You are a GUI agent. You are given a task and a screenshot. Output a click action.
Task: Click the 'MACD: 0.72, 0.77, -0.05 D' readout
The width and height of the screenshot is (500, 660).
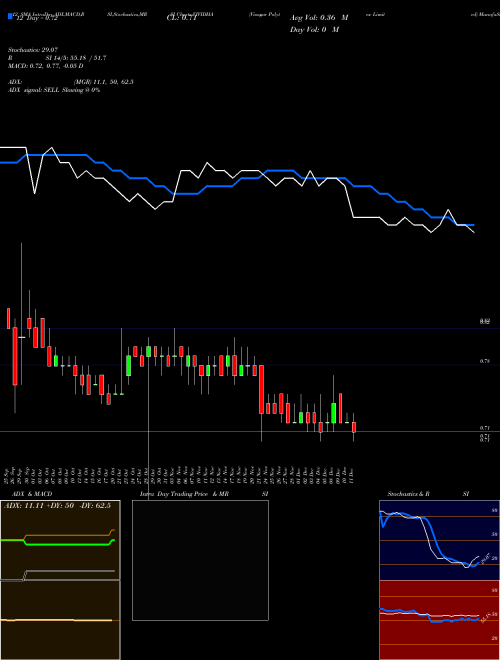pos(45,66)
